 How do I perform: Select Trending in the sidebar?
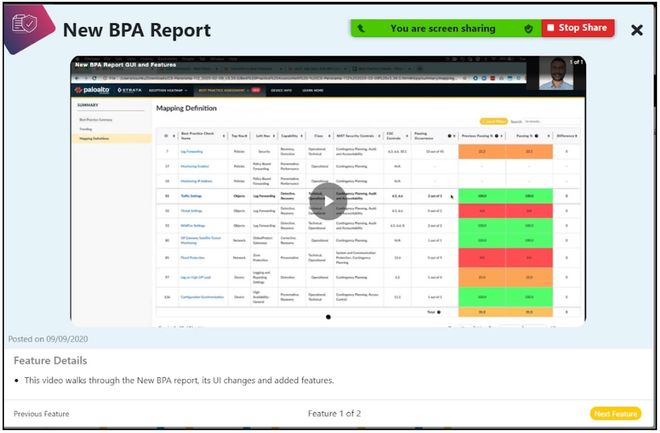(86, 129)
